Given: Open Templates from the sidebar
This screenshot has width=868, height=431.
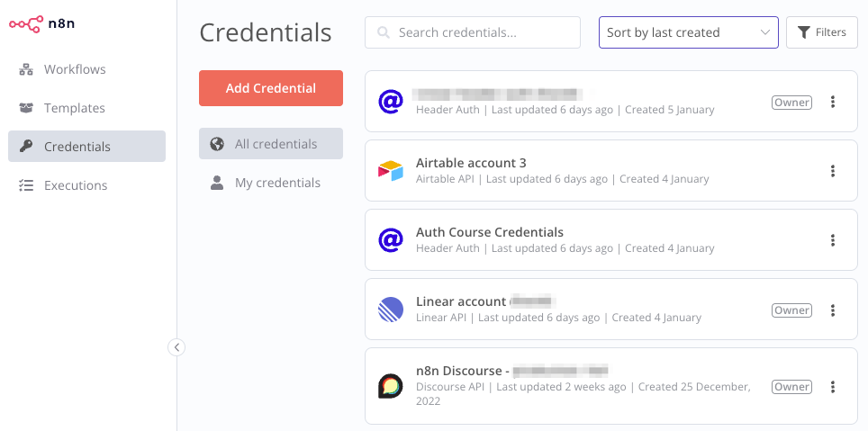Looking at the screenshot, I should pos(75,108).
